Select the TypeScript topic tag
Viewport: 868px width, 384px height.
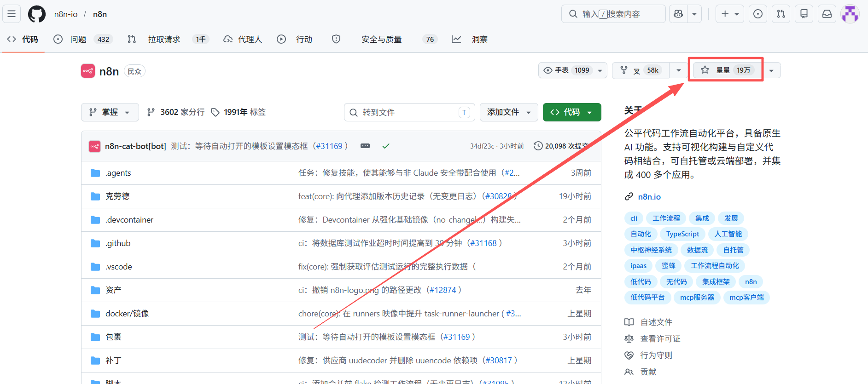tap(682, 234)
